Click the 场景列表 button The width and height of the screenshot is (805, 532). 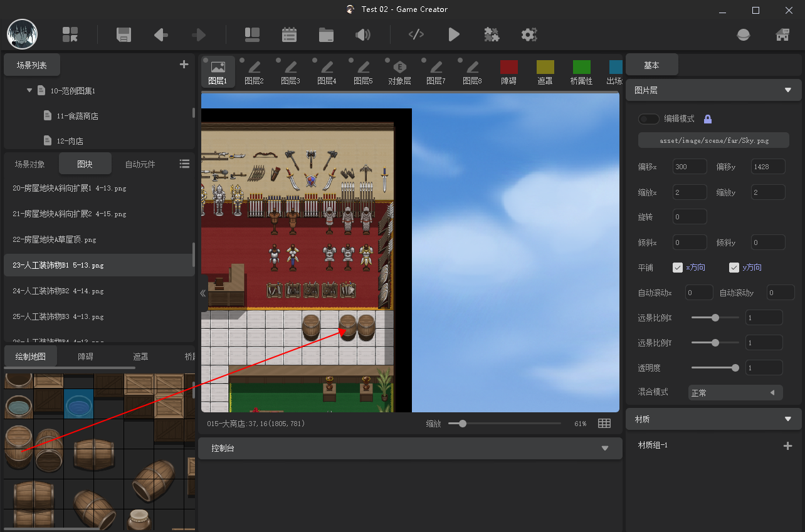click(x=33, y=65)
